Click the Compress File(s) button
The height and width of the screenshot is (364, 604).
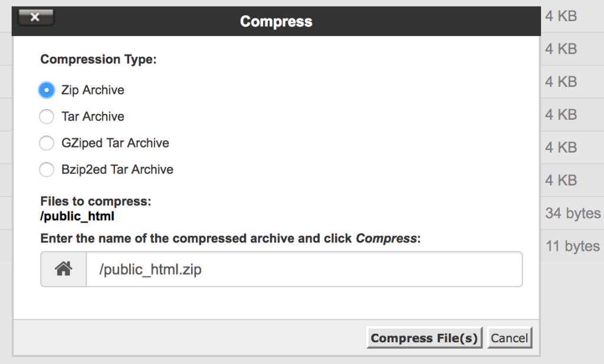tap(424, 338)
